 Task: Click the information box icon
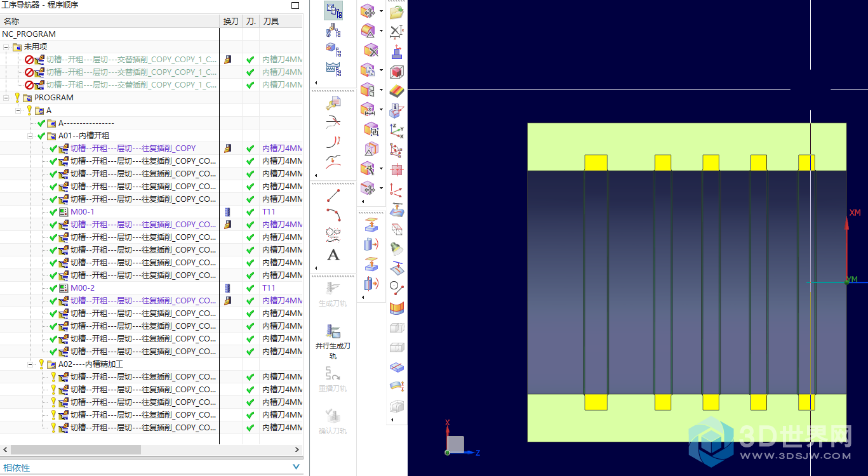397,110
